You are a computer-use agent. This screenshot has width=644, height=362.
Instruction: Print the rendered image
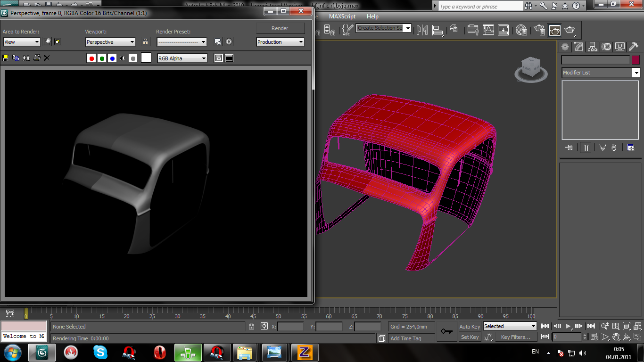(x=36, y=58)
